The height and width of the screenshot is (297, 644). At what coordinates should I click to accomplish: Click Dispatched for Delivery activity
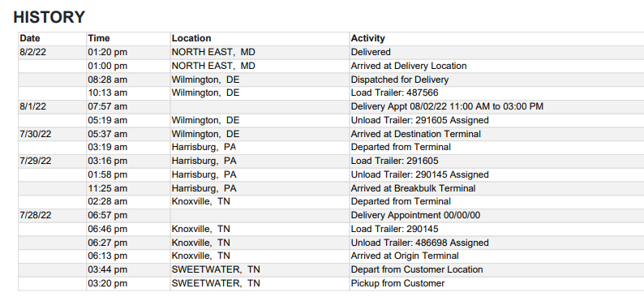(x=400, y=80)
